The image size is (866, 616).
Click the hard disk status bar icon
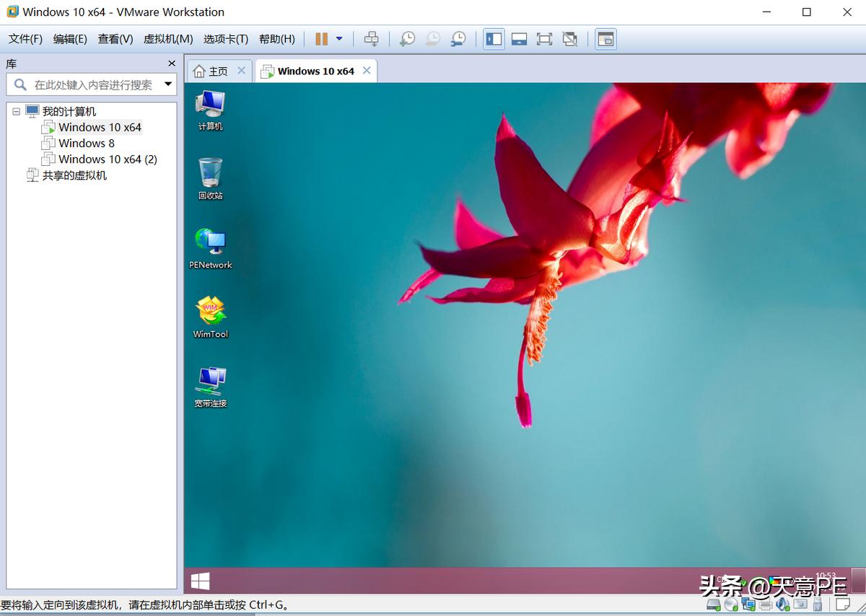714,604
